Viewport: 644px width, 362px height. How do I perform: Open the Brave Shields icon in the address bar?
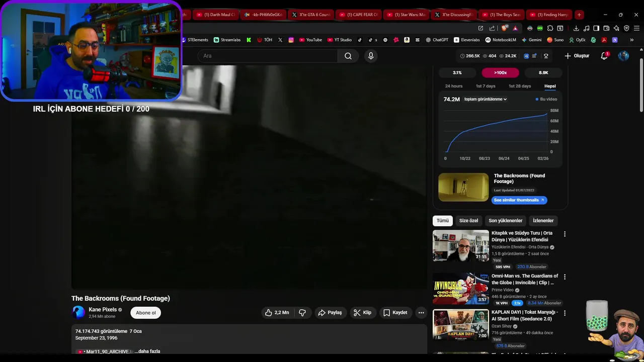(505, 28)
